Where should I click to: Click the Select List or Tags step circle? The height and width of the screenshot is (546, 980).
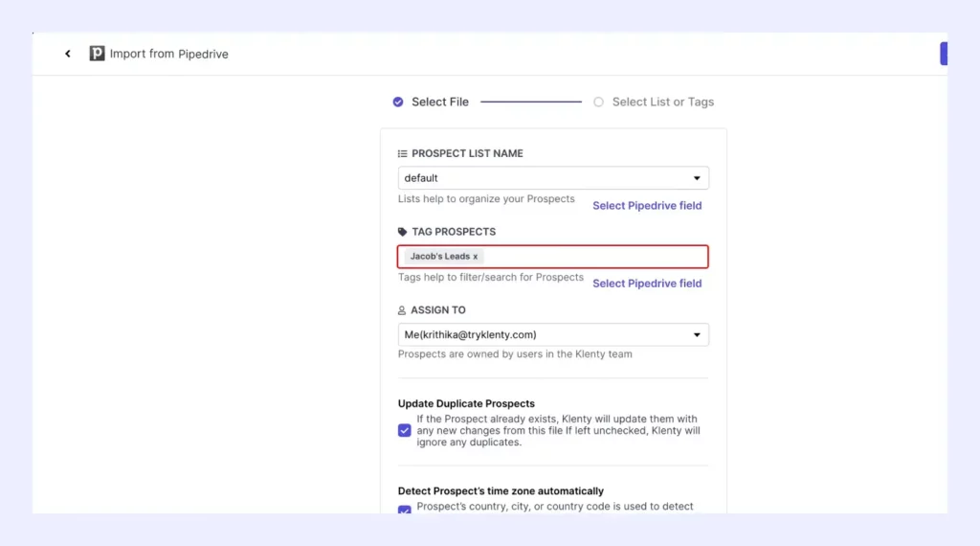[x=599, y=102]
